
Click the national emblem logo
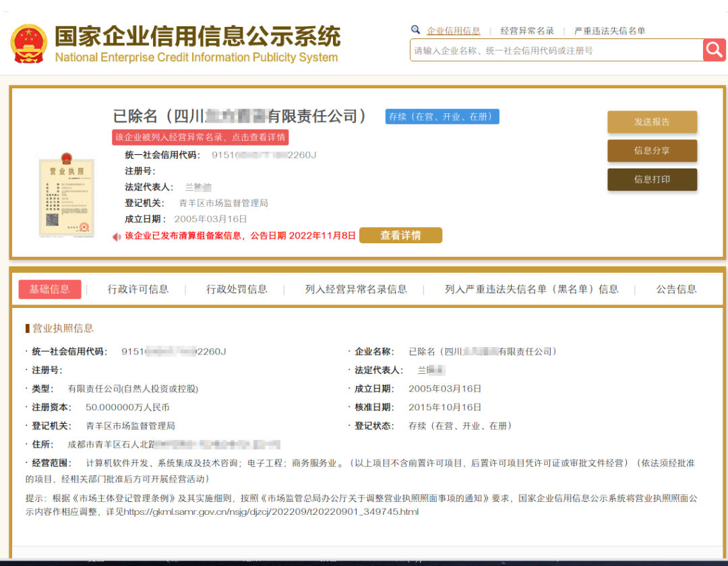click(x=28, y=44)
